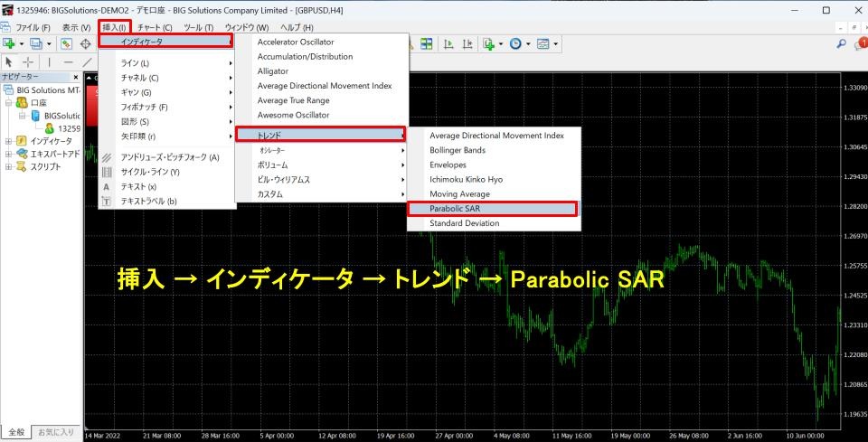
Task: Toggle the Market Watch toolbar icon
Action: pos(66,43)
